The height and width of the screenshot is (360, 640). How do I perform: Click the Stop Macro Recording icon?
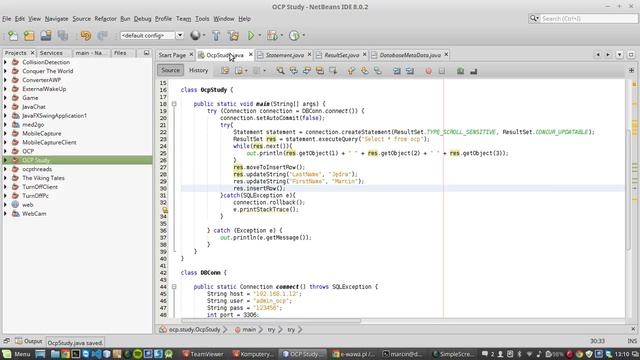coord(442,71)
